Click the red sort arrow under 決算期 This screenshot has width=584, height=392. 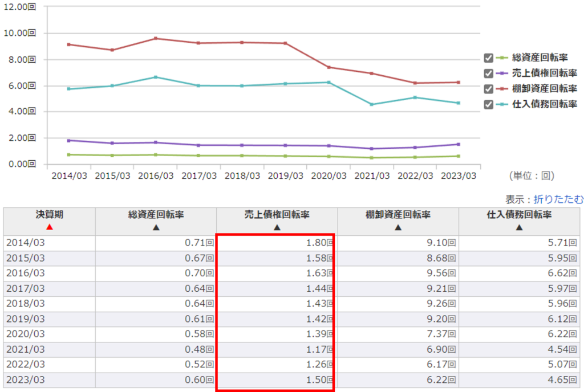click(50, 227)
